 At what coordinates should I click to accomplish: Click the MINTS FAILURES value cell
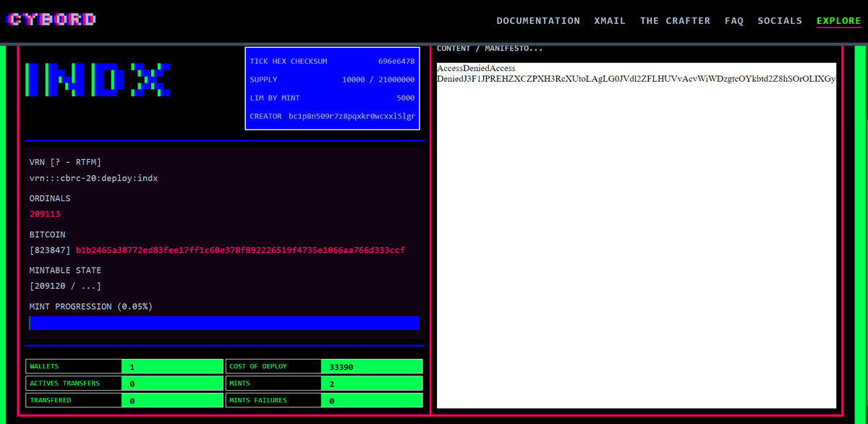click(x=372, y=400)
